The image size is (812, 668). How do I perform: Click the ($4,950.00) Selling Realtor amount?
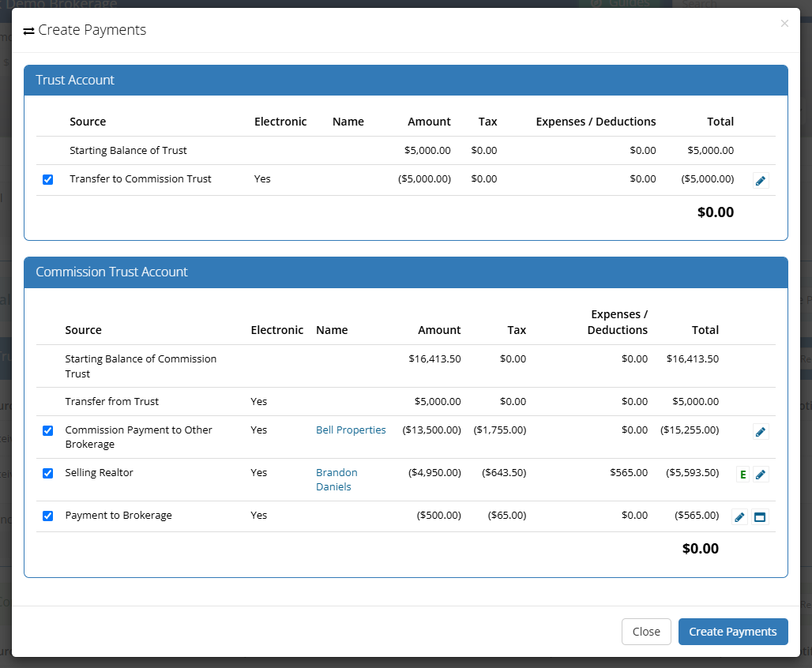434,472
